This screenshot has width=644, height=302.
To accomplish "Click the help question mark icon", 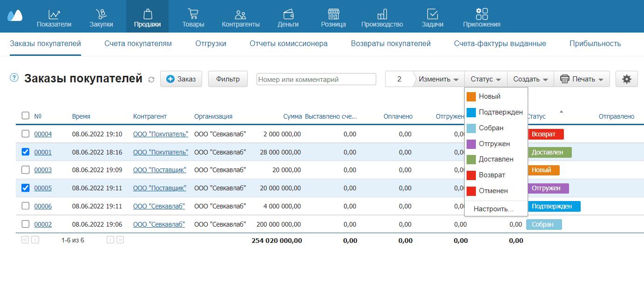I will [x=14, y=77].
